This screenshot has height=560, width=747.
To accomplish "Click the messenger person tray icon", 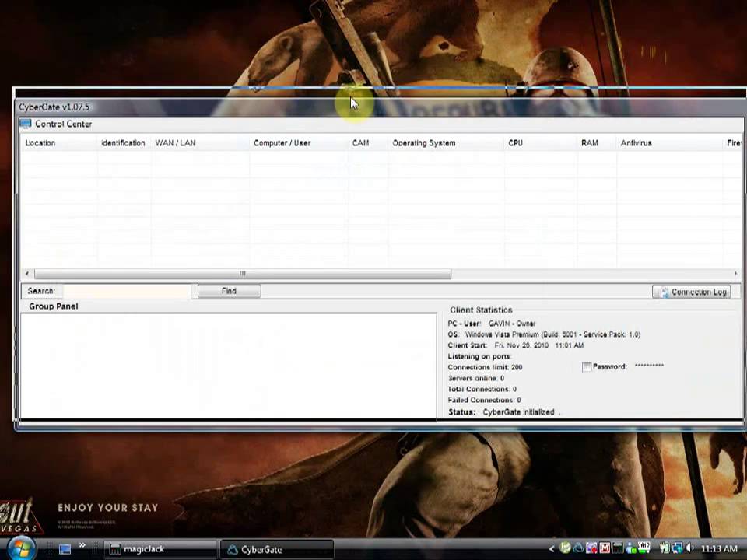I will coord(631,548).
